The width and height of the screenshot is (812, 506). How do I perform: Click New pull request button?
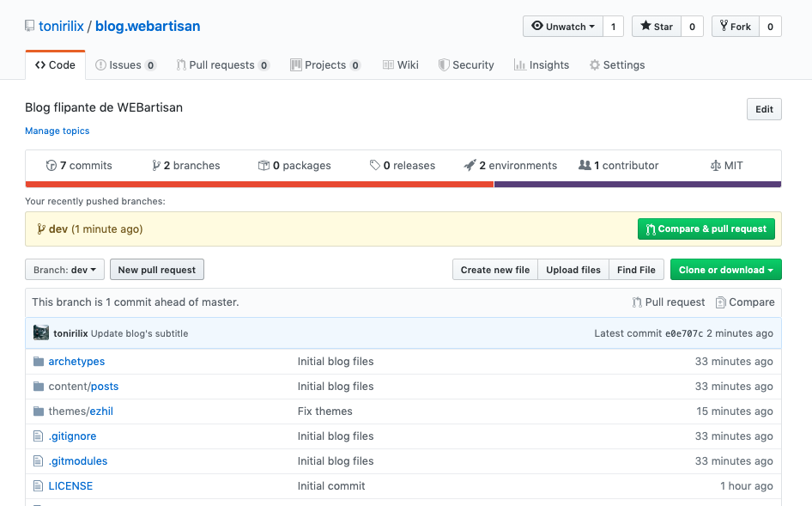tap(157, 270)
